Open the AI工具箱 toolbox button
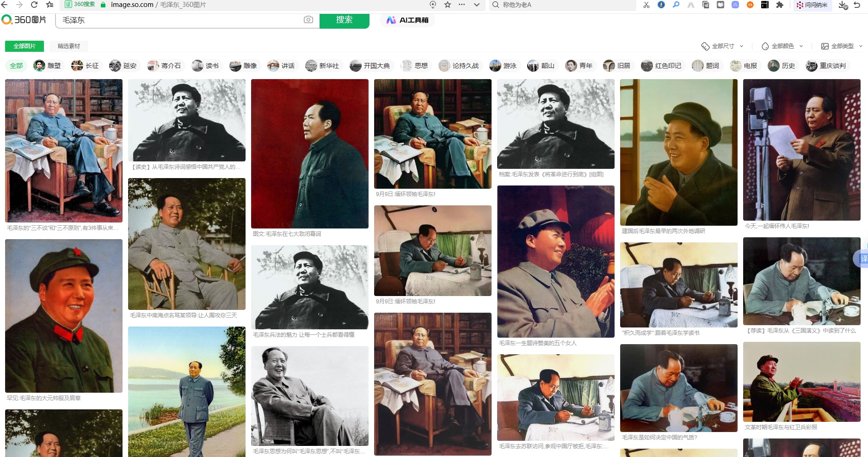This screenshot has height=457, width=868. 407,20
